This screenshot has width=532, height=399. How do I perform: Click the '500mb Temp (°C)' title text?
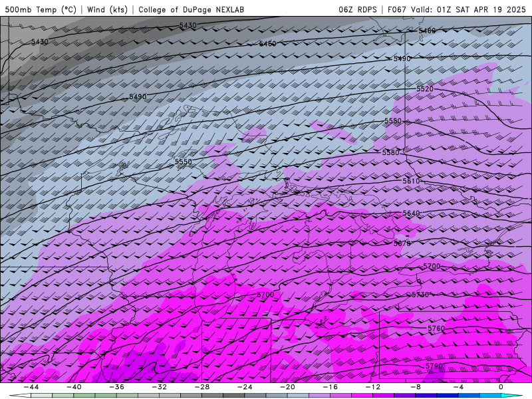click(41, 9)
